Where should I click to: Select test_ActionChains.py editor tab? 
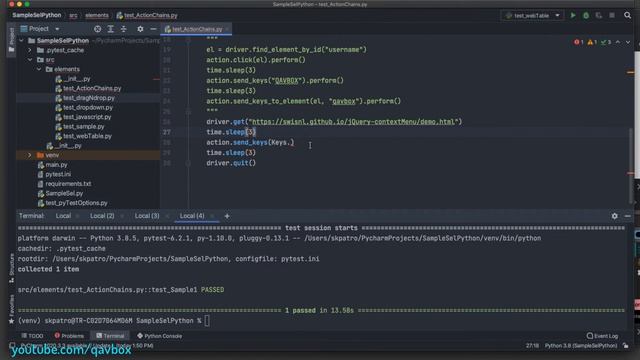coord(197,29)
